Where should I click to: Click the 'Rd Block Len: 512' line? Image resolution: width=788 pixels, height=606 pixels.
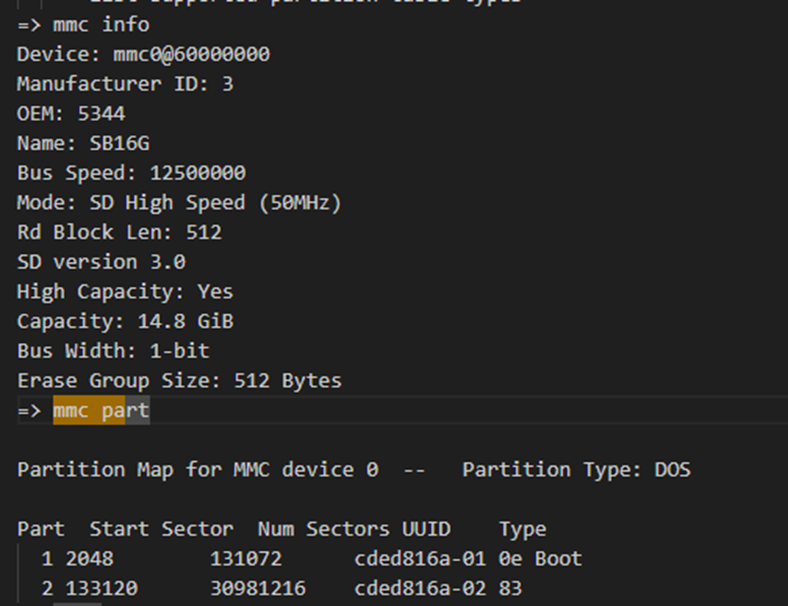coord(120,232)
